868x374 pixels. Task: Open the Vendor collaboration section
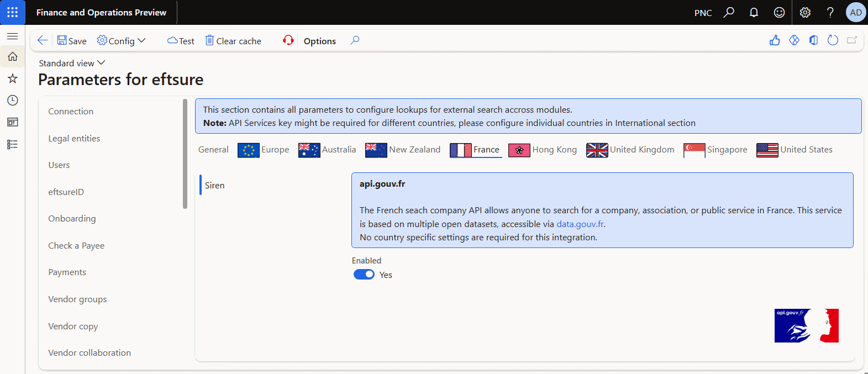click(90, 352)
